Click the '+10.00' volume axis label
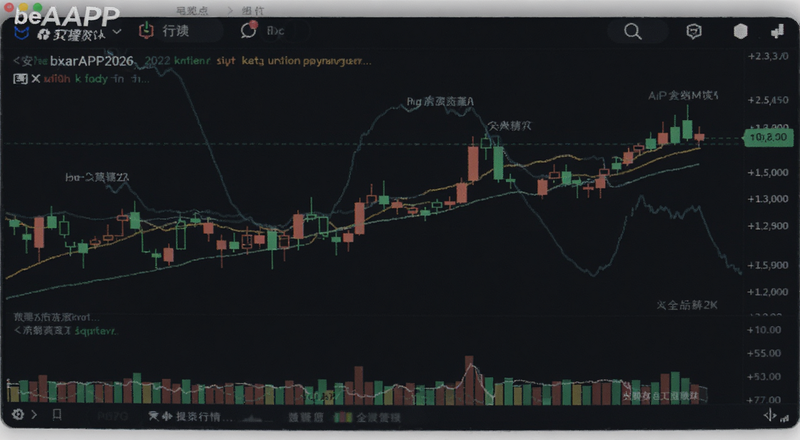This screenshot has height=440, width=800. point(764,330)
